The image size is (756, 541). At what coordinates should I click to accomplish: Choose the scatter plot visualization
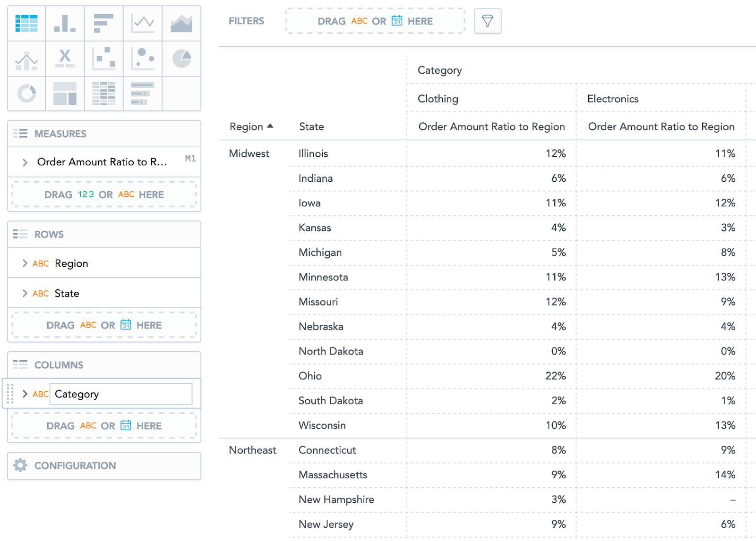point(103,59)
